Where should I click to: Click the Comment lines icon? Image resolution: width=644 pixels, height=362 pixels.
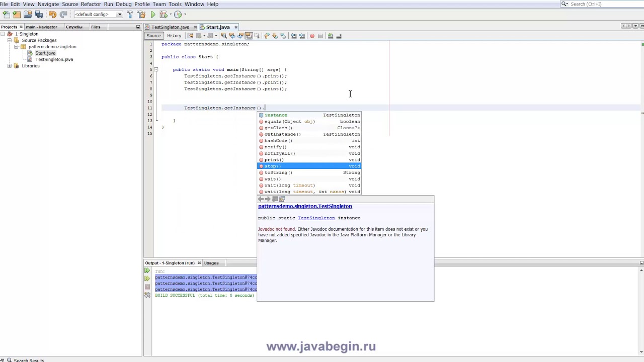331,36
